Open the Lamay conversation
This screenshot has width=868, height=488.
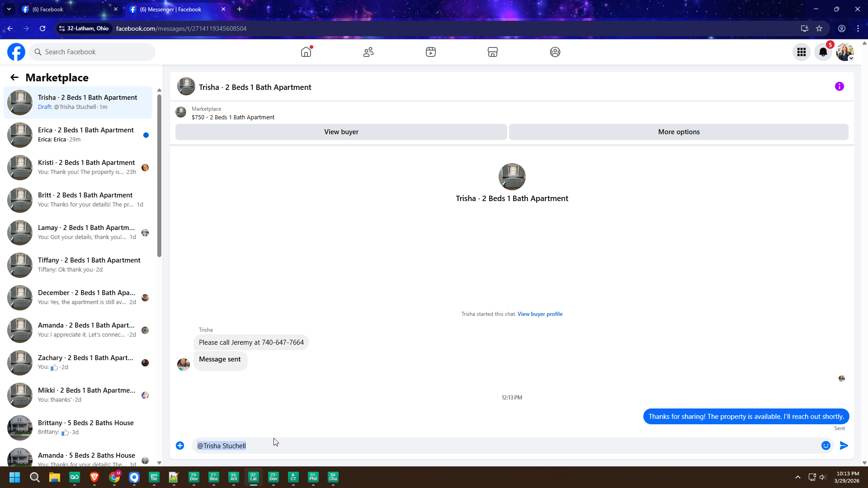pos(78,232)
